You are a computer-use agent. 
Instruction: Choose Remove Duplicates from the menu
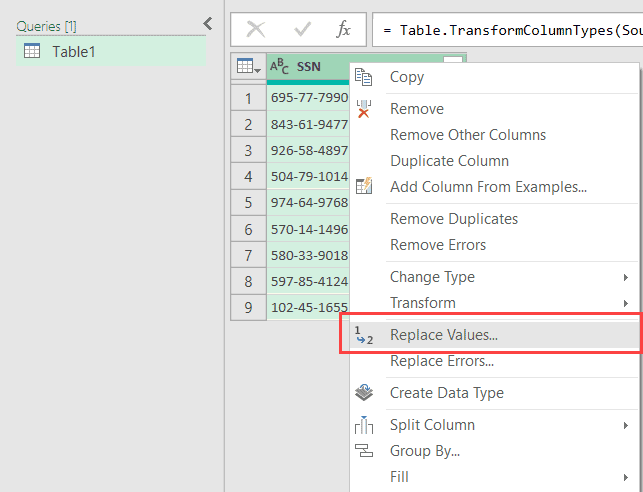pyautogui.click(x=454, y=219)
